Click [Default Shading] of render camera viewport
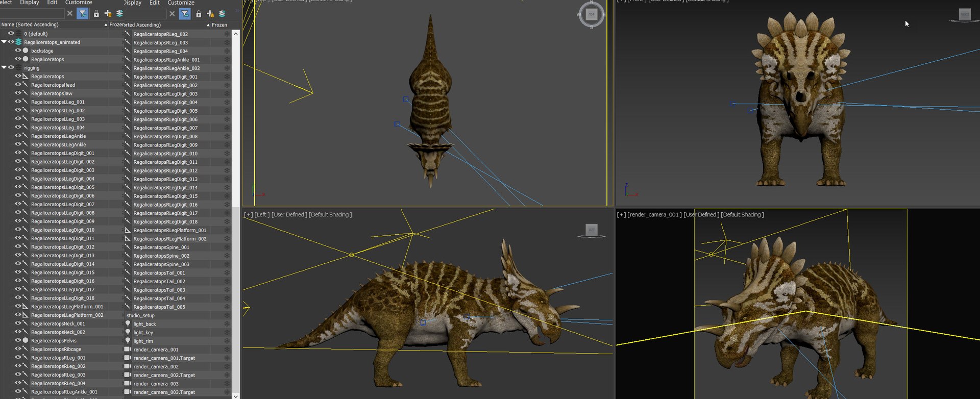The image size is (980, 399). (x=743, y=215)
